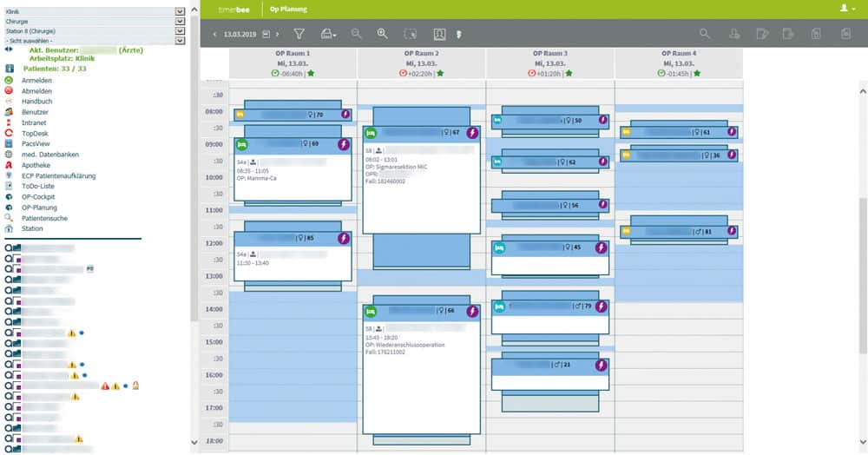Open the Station 8 (Chirurgie) dropdown

tap(180, 30)
